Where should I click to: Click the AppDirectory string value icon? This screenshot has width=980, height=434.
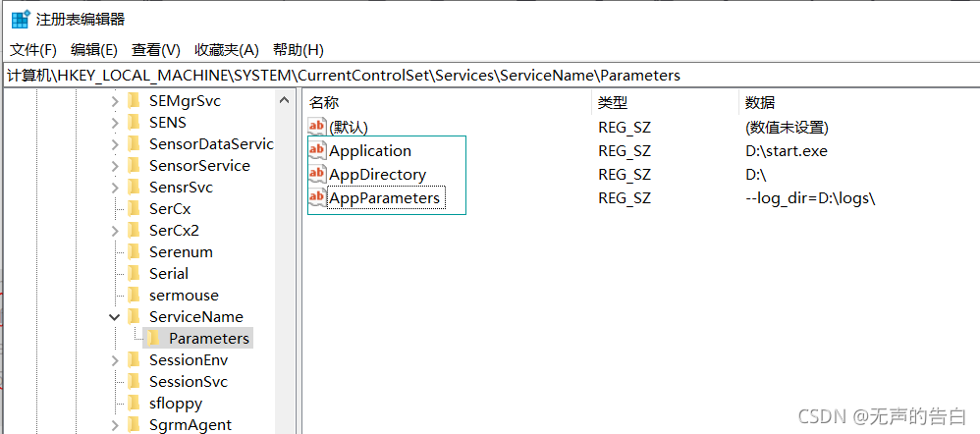317,174
